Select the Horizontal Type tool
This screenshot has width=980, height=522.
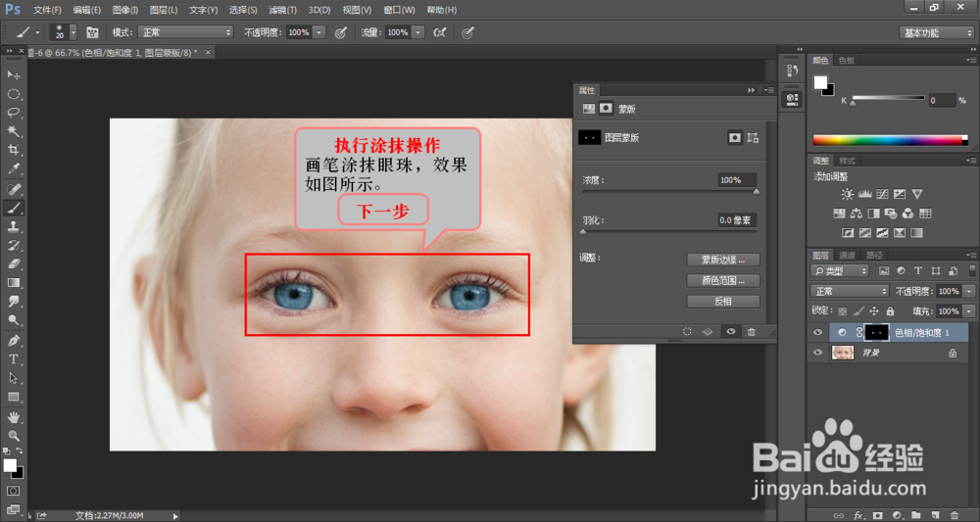click(x=13, y=359)
